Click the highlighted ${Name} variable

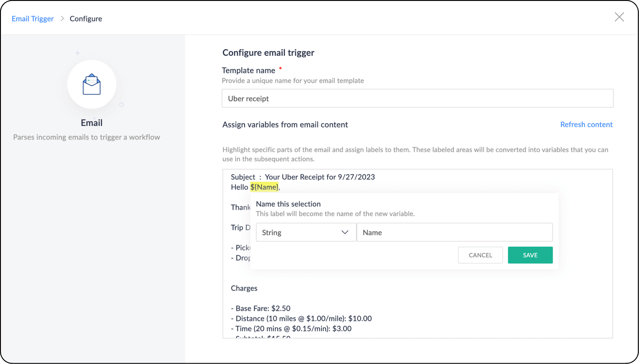[x=264, y=187]
